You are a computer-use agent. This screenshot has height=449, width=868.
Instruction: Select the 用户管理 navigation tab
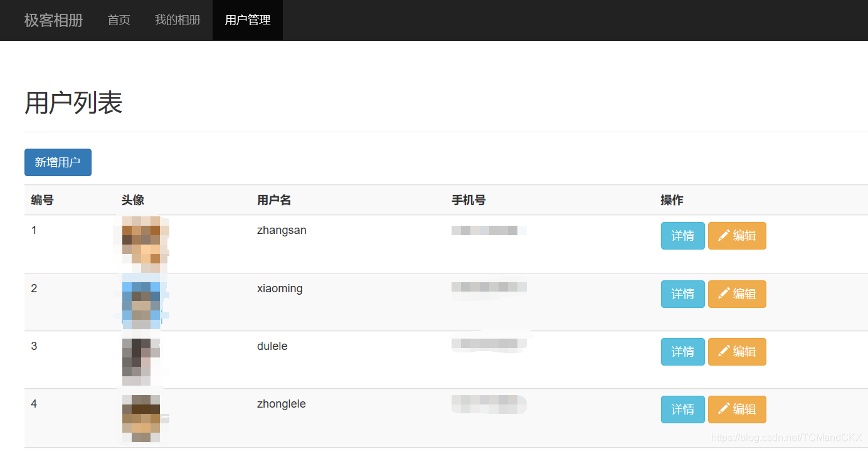click(248, 20)
